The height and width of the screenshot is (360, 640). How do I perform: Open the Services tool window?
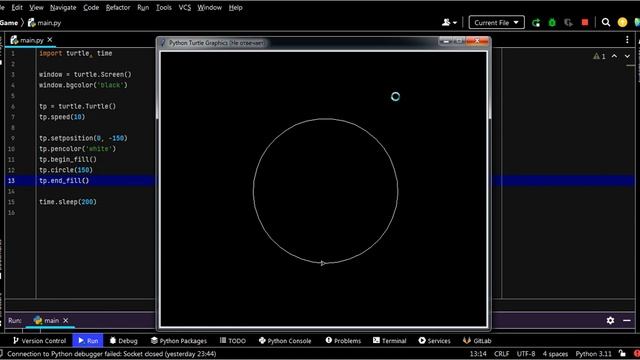click(434, 340)
